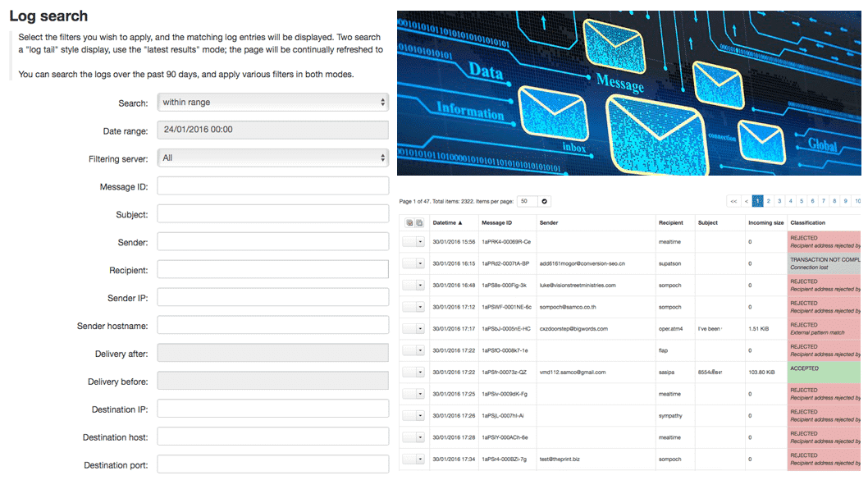Sort table by Sender column header
The image size is (868, 480).
click(x=549, y=223)
